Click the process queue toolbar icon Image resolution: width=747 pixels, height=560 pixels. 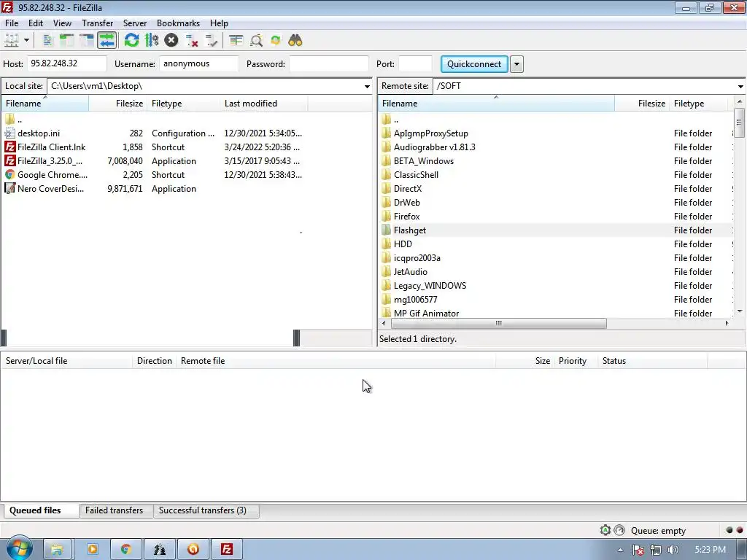(x=152, y=41)
